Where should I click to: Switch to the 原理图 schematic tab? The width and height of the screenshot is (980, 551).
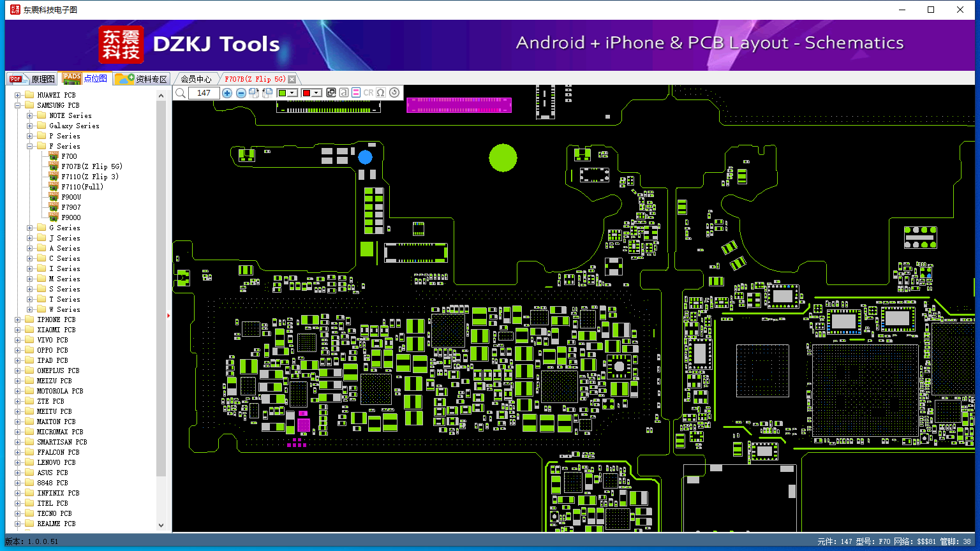32,79
